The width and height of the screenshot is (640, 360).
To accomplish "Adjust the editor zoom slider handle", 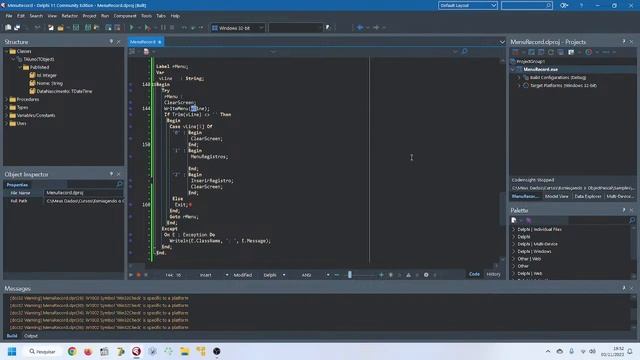I will click(350, 275).
